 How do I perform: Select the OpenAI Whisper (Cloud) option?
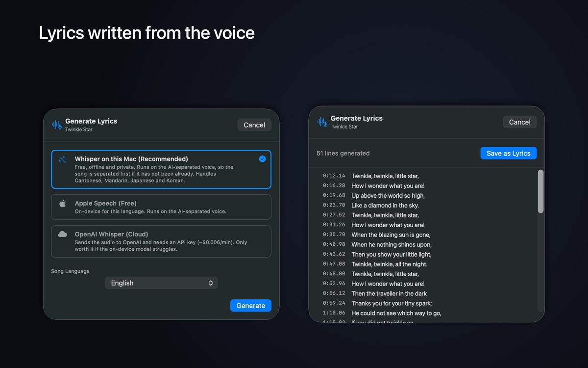click(161, 241)
